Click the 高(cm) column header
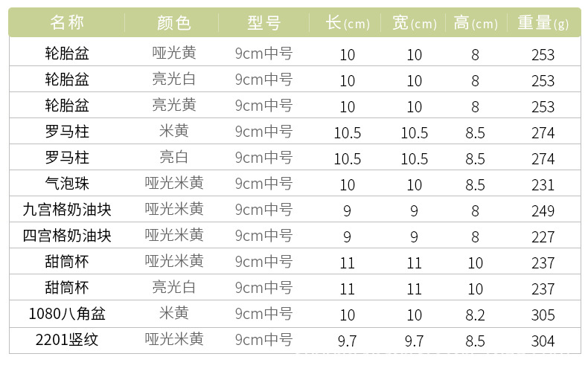 [x=476, y=22]
